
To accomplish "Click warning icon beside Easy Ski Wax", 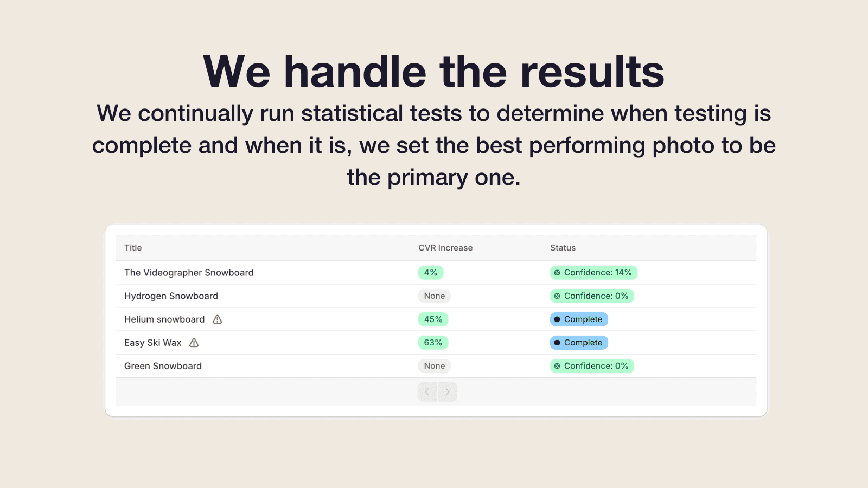I will (194, 343).
